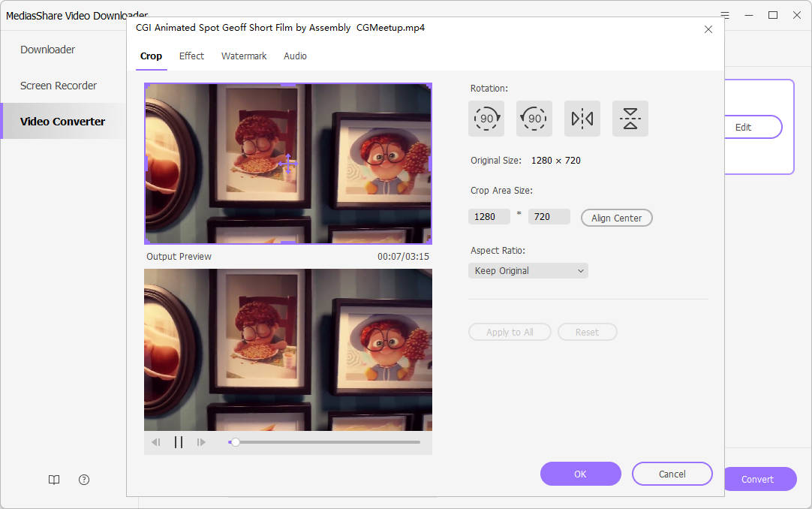The width and height of the screenshot is (812, 509).
Task: Flip the video vertically
Action: [630, 118]
